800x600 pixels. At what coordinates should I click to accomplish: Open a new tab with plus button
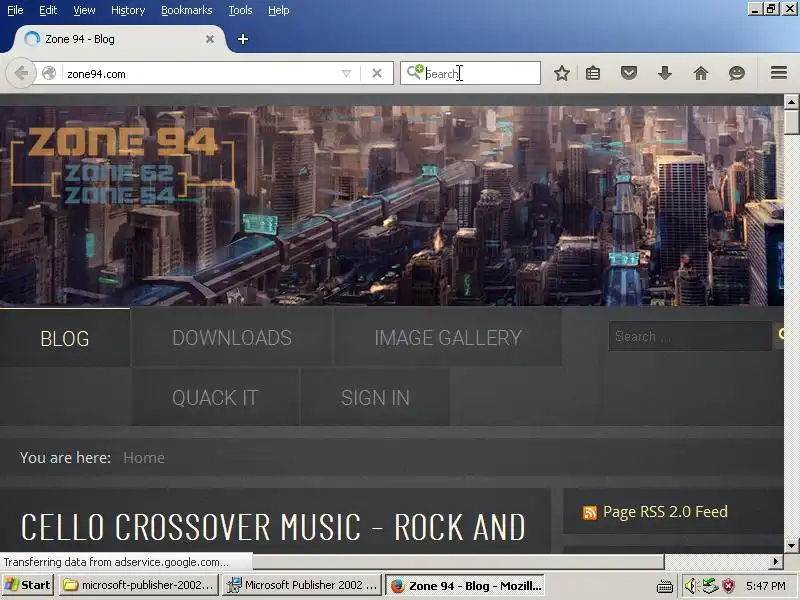point(243,39)
